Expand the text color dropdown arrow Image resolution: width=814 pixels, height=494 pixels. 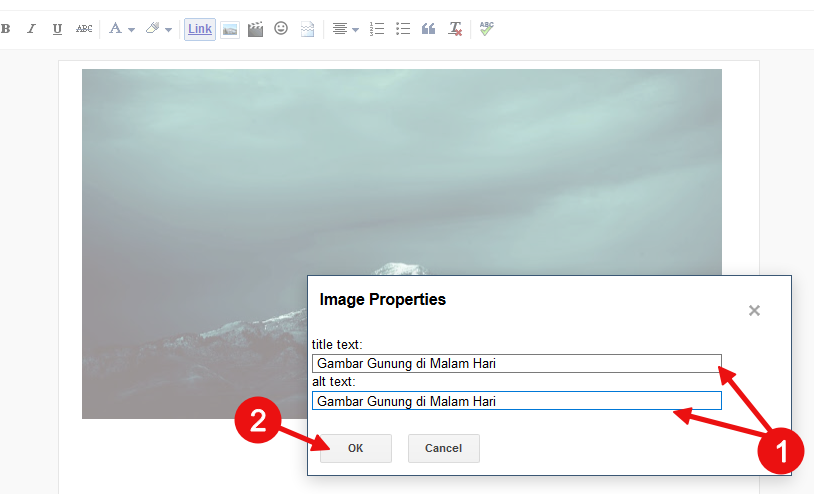[131, 30]
